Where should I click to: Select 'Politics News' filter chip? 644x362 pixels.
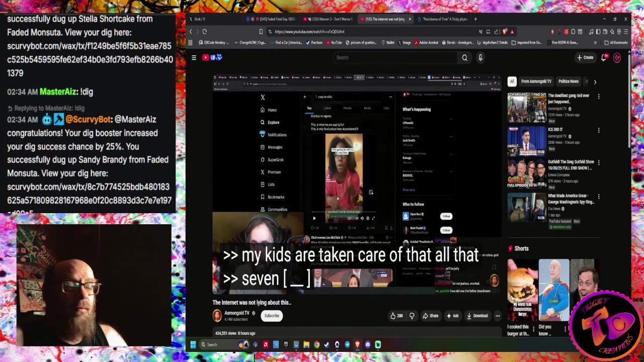569,81
